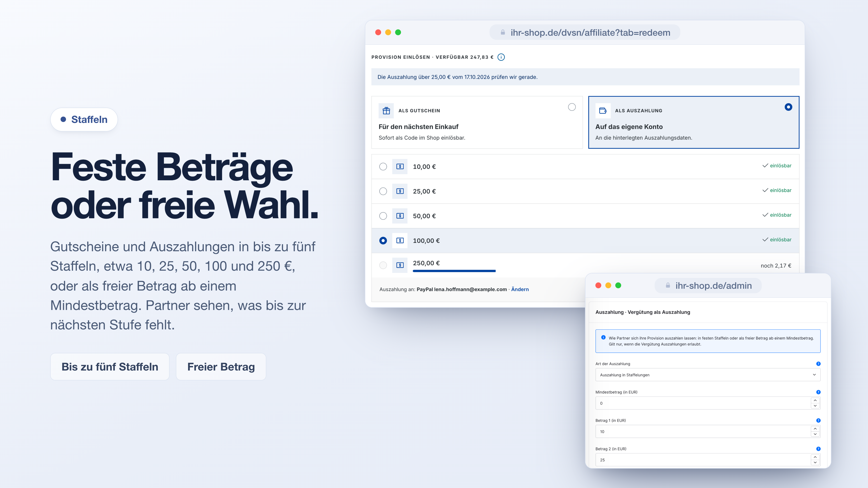Click the Ändern link for payout account

[520, 289]
